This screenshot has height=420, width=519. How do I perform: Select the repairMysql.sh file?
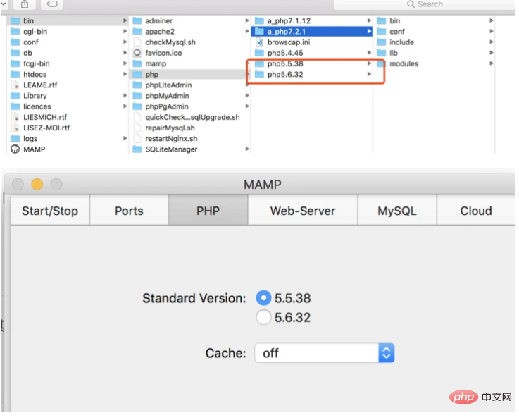(x=190, y=128)
